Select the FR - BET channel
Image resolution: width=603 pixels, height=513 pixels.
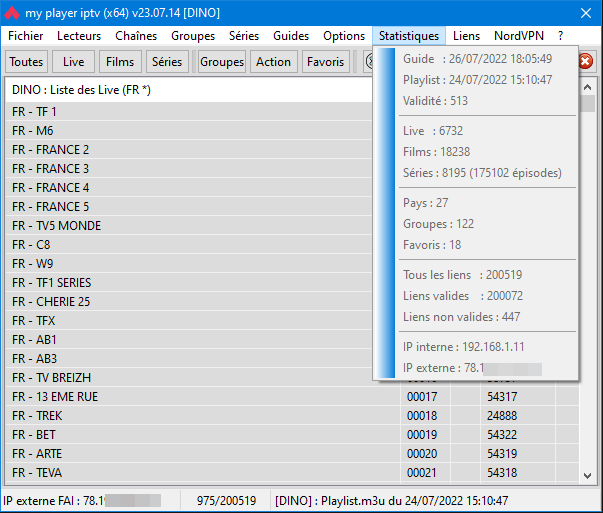203,435
